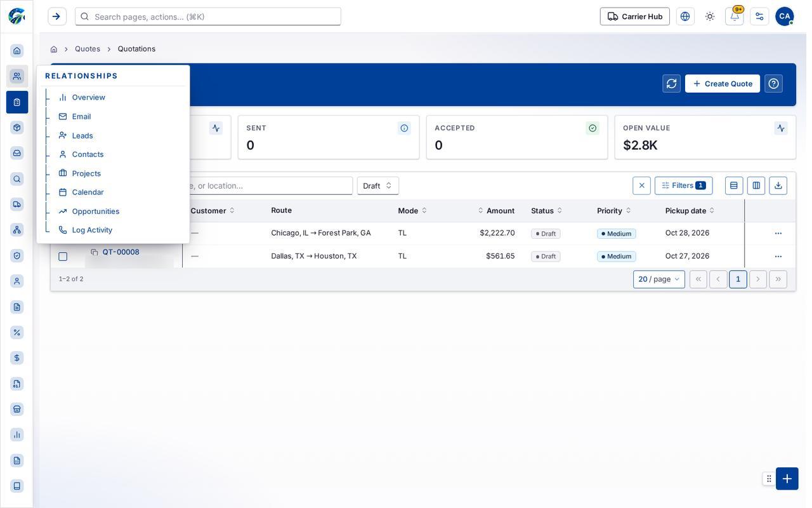Image resolution: width=812 pixels, height=508 pixels.
Task: Click the global search pages field
Action: pos(208,17)
